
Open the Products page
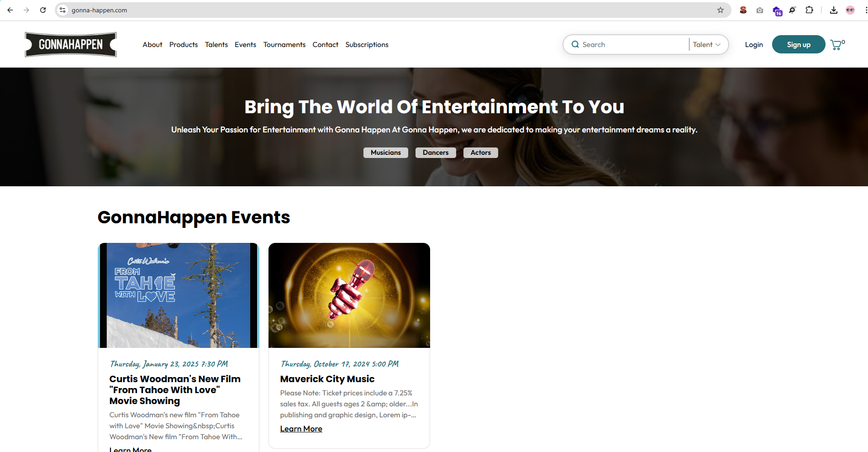coord(184,44)
